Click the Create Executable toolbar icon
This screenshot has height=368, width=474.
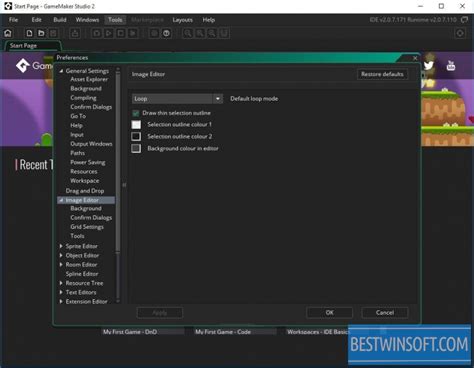[x=75, y=33]
